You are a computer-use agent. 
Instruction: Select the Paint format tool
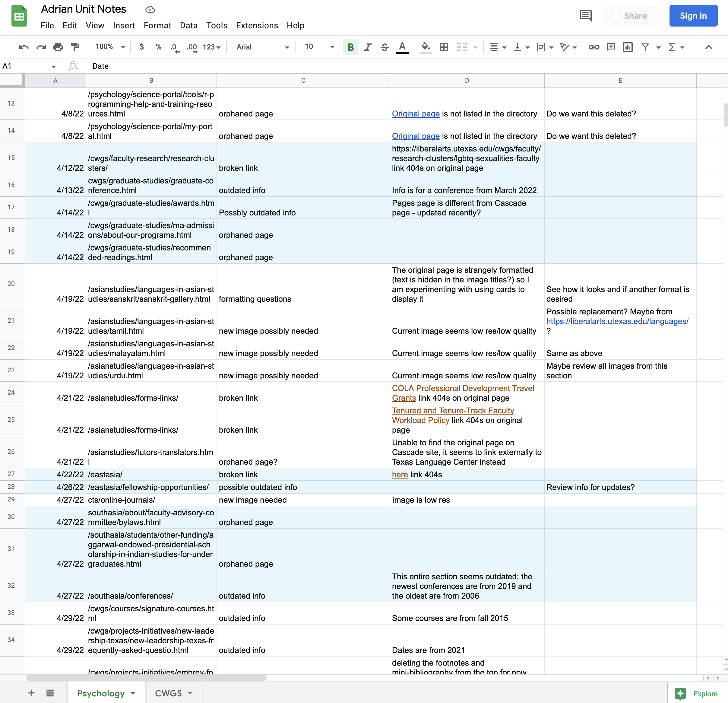(75, 47)
